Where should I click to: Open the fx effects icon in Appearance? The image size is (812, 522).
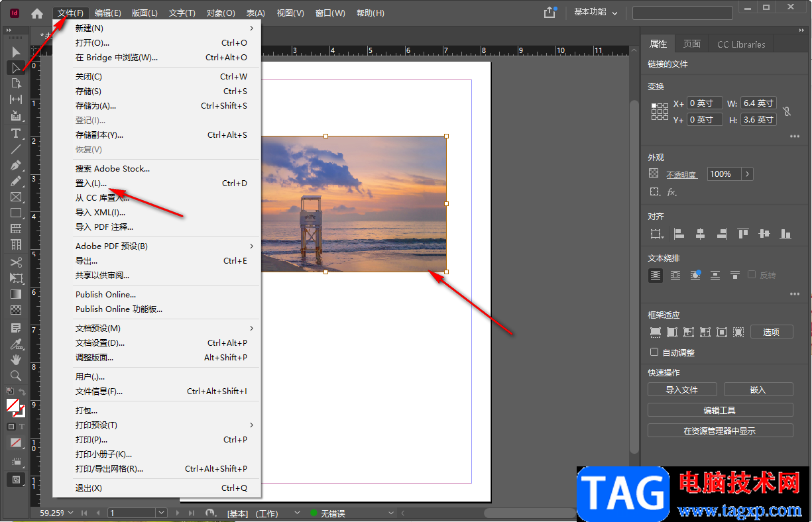(x=671, y=192)
